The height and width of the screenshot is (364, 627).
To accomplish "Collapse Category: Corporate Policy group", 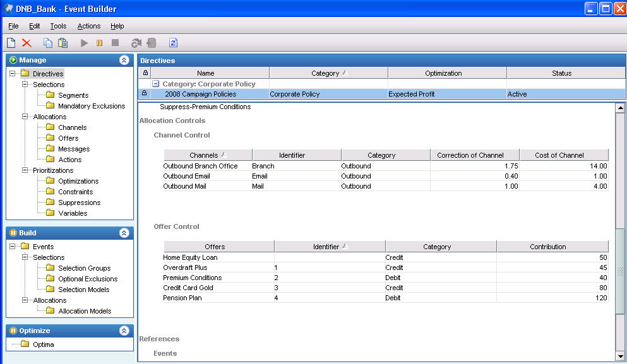I will (156, 83).
